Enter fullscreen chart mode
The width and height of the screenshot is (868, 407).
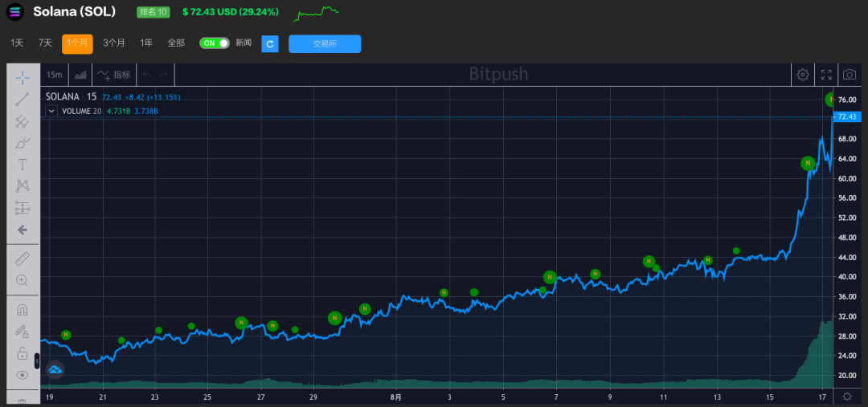(x=826, y=75)
